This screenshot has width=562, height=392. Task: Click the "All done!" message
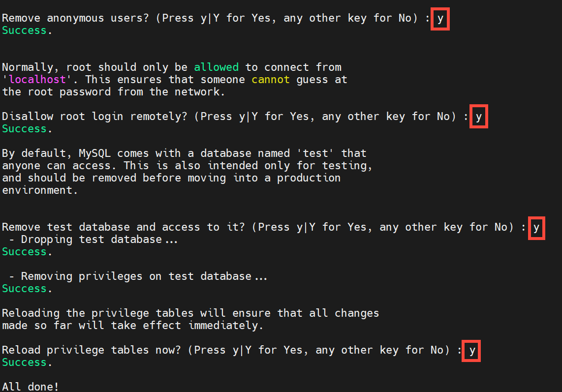tap(31, 387)
